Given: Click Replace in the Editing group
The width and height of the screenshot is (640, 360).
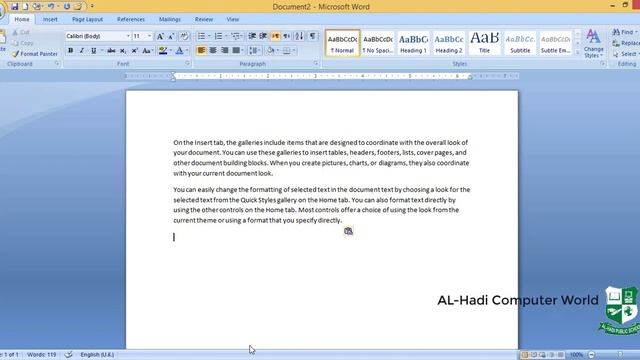Looking at the screenshot, I should 626,43.
